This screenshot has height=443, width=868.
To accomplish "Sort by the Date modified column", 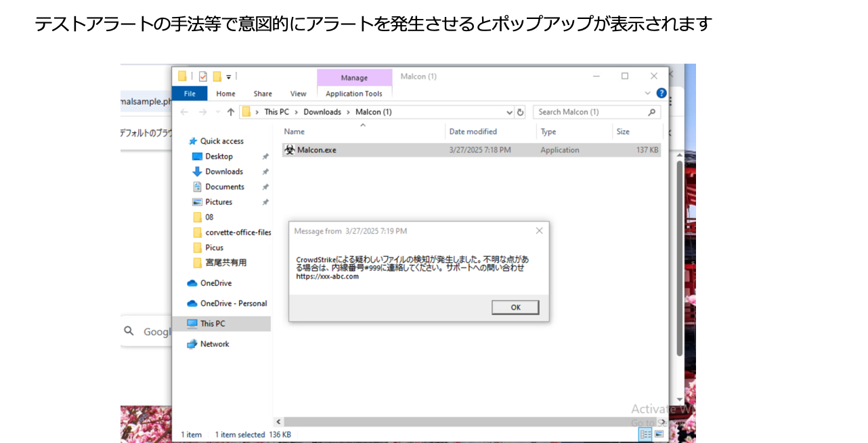I will tap(491, 132).
